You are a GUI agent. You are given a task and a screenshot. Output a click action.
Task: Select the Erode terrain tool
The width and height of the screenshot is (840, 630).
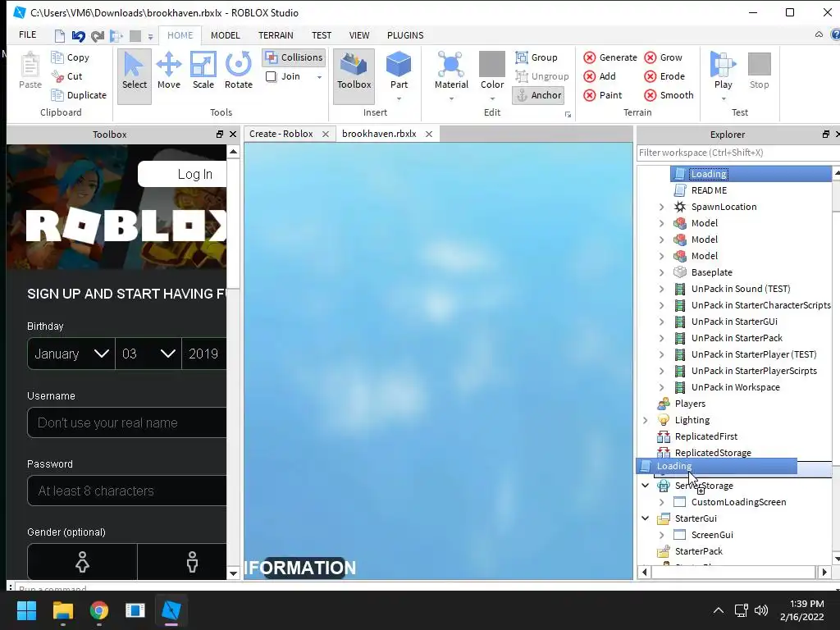tap(664, 76)
